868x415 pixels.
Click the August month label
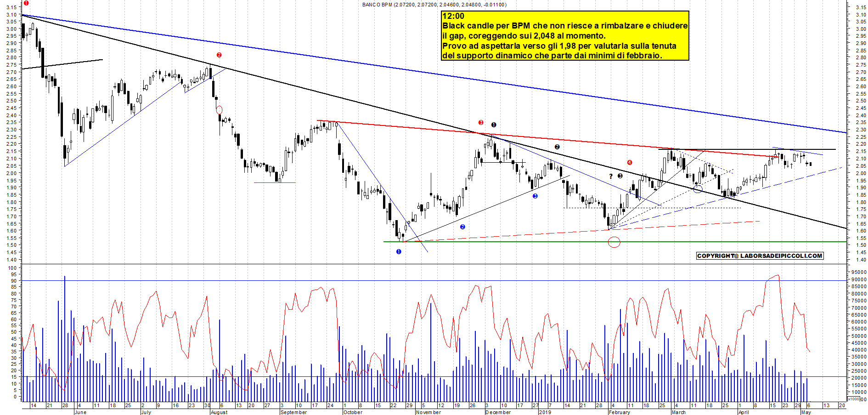tap(219, 412)
